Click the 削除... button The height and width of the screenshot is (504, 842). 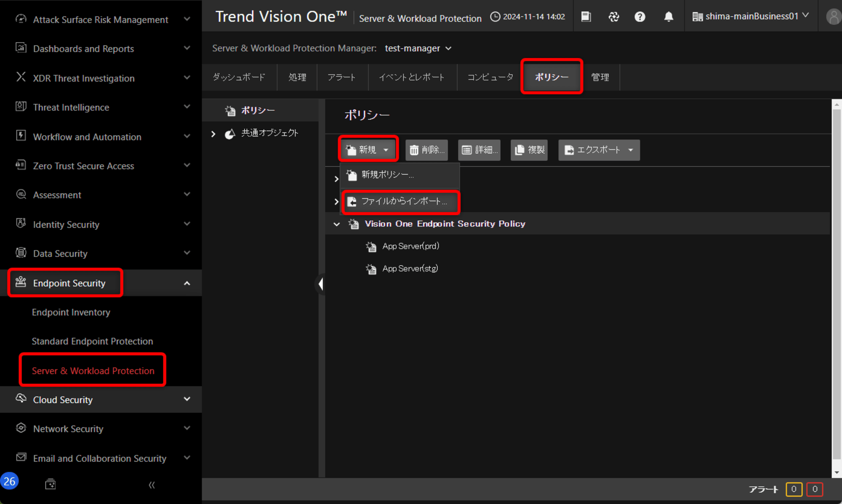click(x=427, y=150)
